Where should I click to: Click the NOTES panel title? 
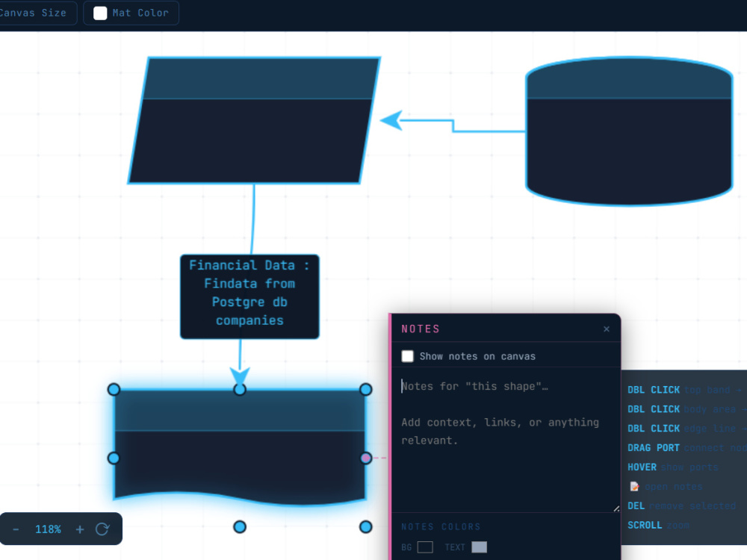(x=420, y=329)
